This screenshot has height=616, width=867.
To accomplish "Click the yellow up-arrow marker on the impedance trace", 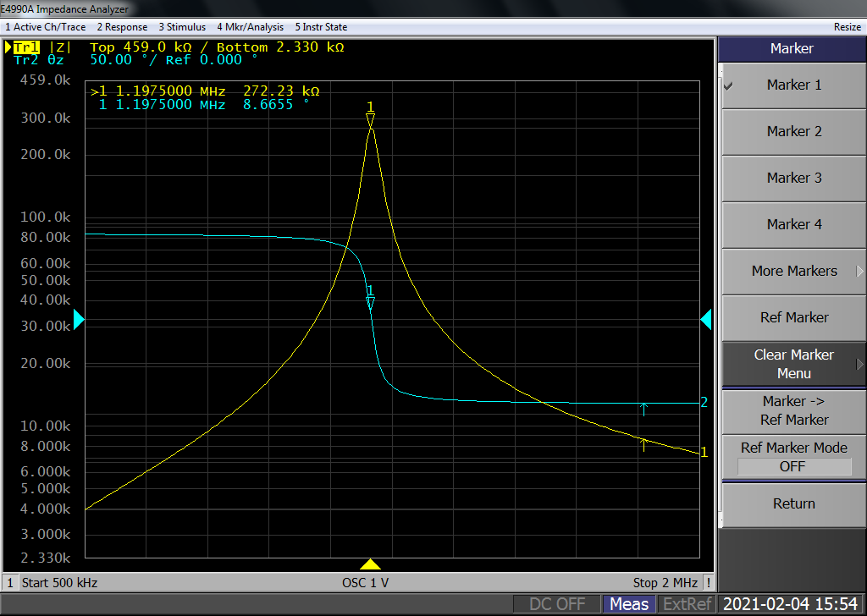I will coord(643,443).
